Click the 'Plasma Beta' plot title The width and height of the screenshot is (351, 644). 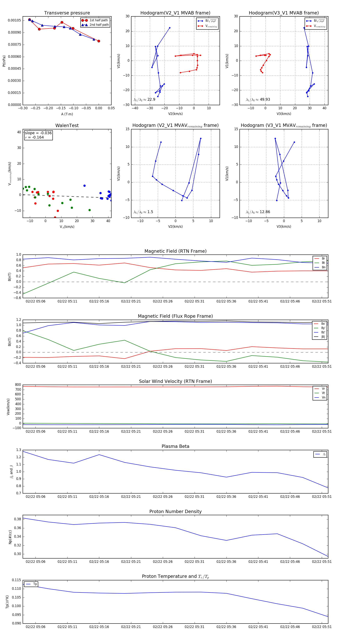[x=175, y=447]
